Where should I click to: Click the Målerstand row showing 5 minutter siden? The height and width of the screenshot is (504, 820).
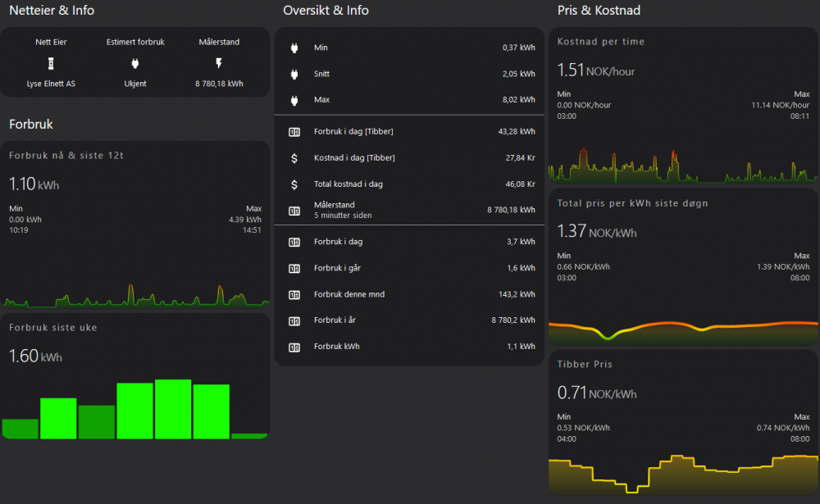[410, 211]
